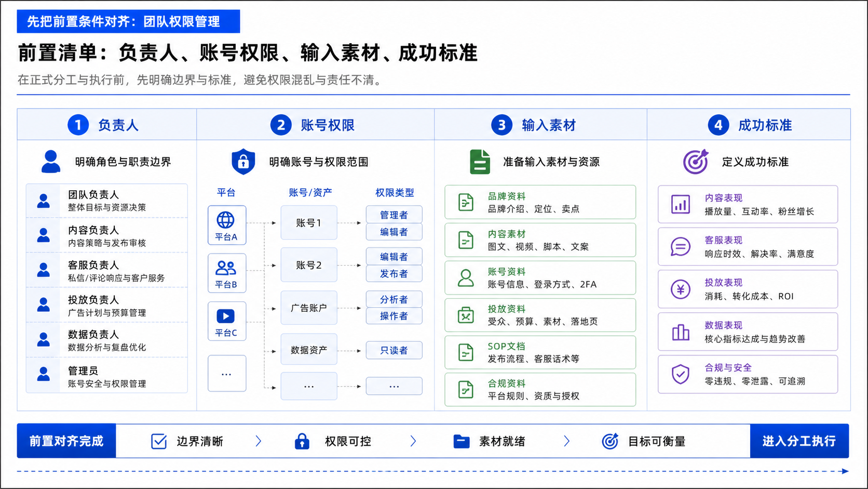Click the text 账号信息、登录方式、2FA

click(542, 284)
